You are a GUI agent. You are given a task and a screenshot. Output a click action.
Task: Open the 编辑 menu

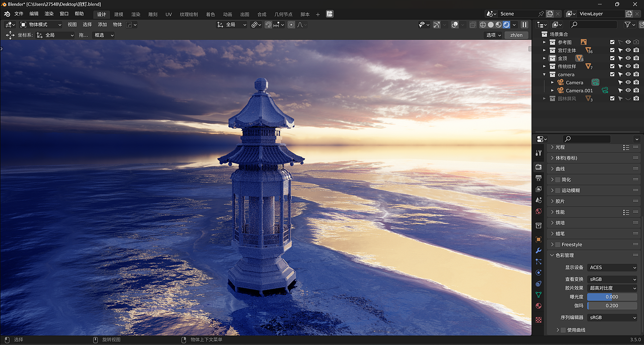(x=34, y=14)
